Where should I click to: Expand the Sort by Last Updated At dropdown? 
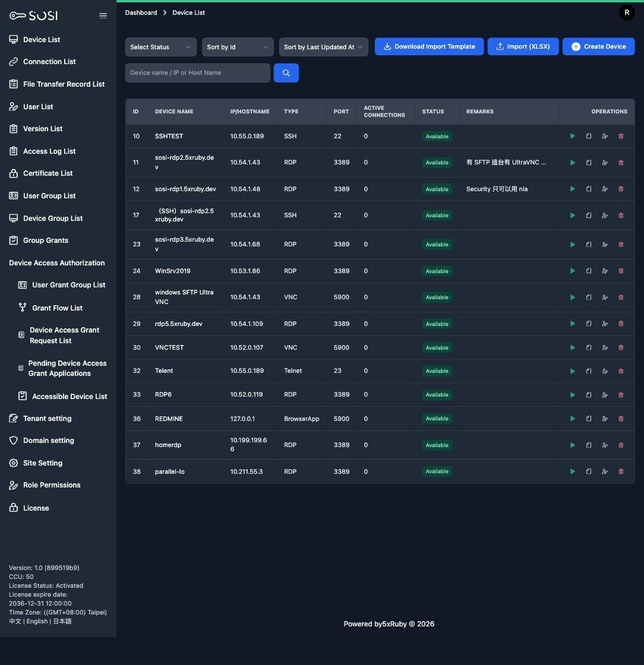[323, 47]
